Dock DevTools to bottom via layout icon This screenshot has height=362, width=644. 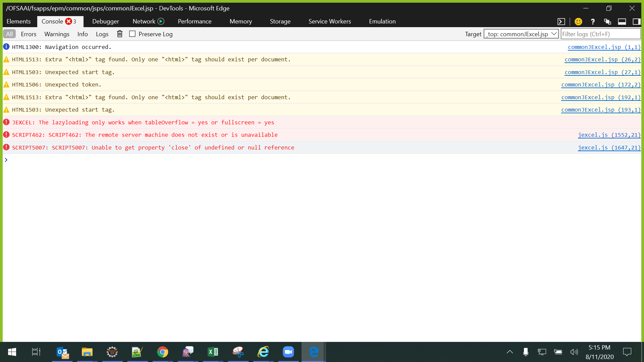tap(622, 21)
